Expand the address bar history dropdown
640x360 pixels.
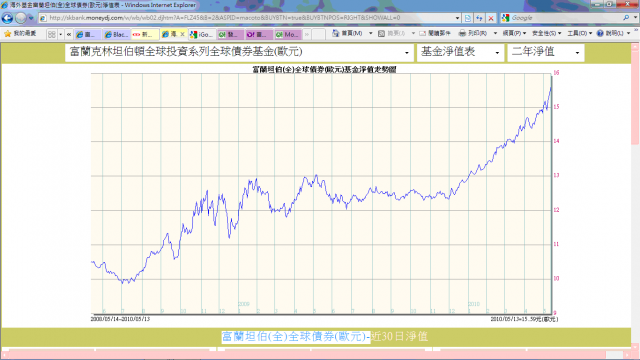pyautogui.click(x=457, y=18)
